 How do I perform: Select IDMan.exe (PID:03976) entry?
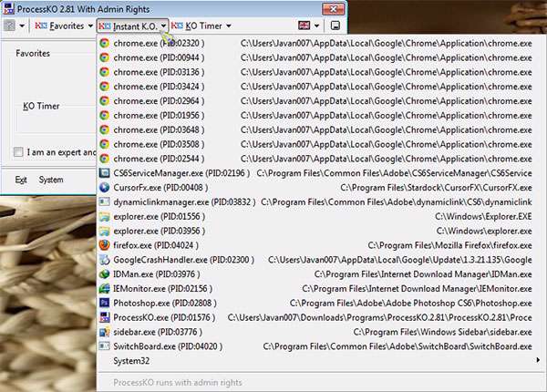pyautogui.click(x=319, y=274)
